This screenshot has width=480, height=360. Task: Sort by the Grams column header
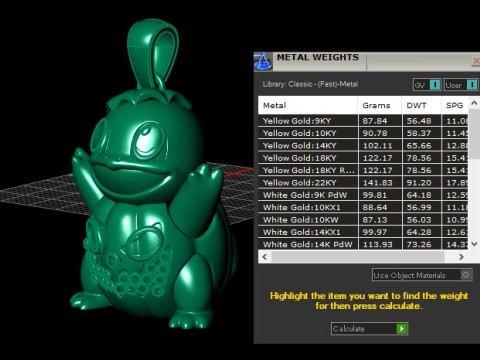click(x=380, y=105)
